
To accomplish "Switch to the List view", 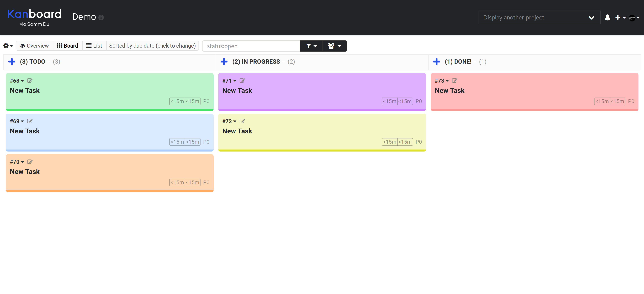I will (94, 46).
